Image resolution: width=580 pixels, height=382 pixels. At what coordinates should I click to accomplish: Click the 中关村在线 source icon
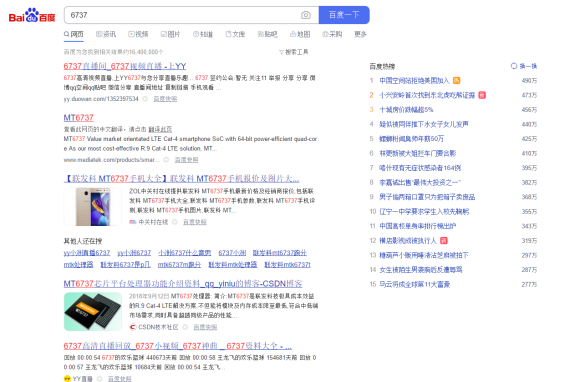(132, 222)
